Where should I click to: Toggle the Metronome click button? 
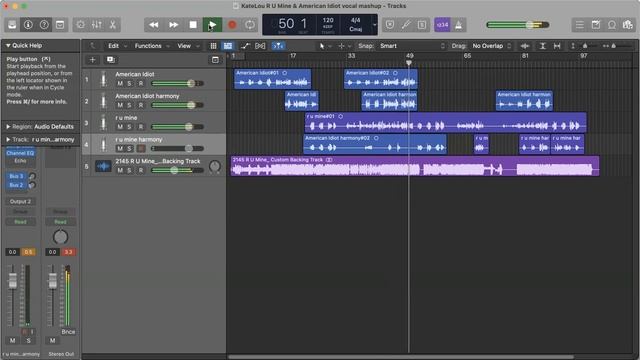458,25
